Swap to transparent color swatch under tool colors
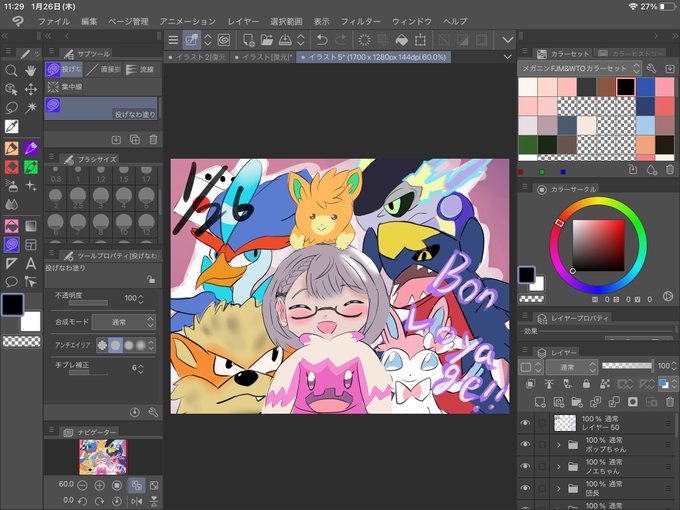680x510 pixels. tap(21, 341)
